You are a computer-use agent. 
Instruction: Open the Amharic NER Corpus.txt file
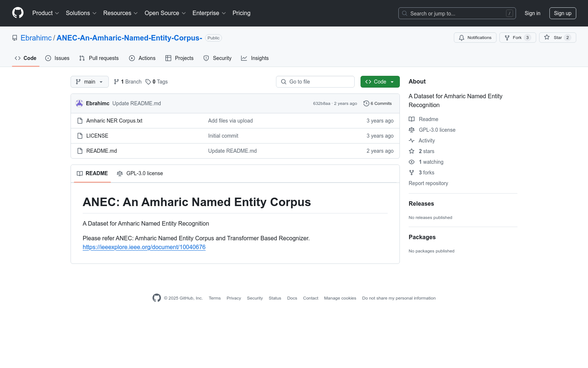click(x=114, y=121)
